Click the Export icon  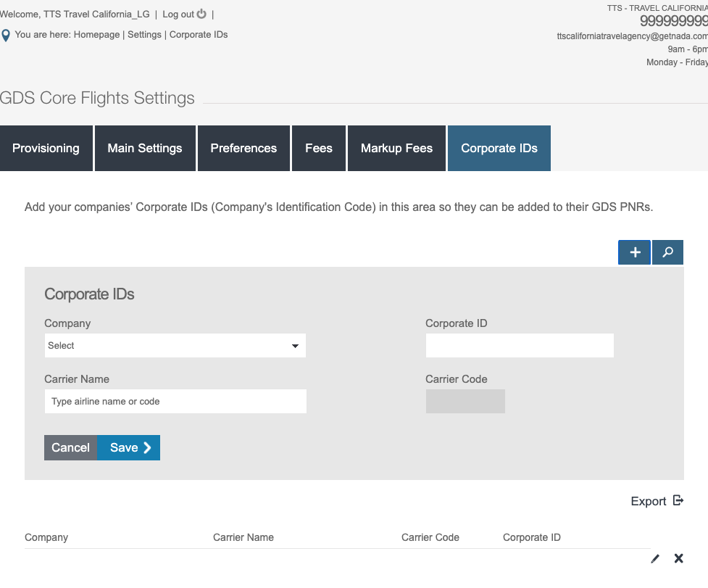(x=678, y=500)
